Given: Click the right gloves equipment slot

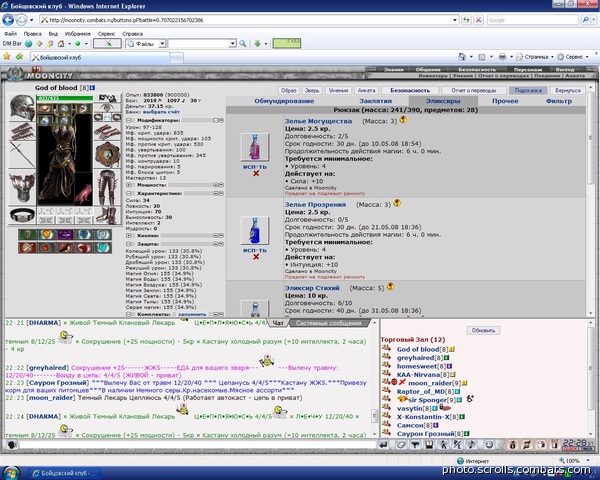Looking at the screenshot, I should [107, 132].
